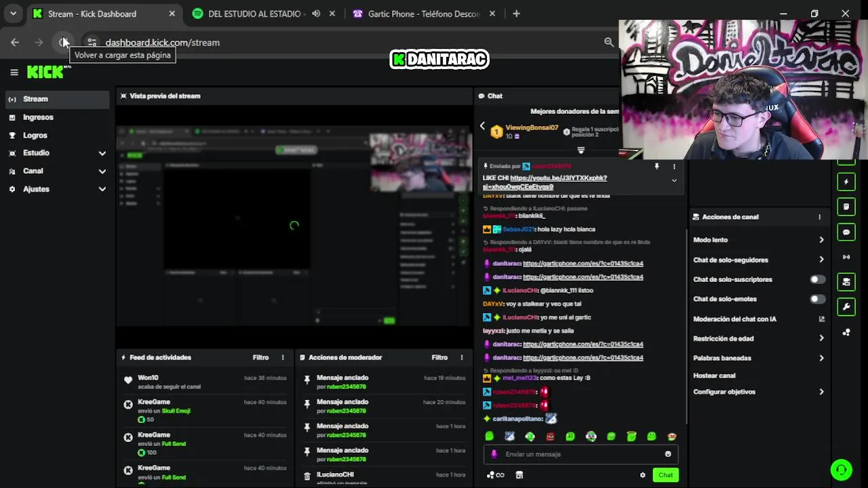Expand the Ajustes sidebar section
868x488 pixels.
[57, 189]
